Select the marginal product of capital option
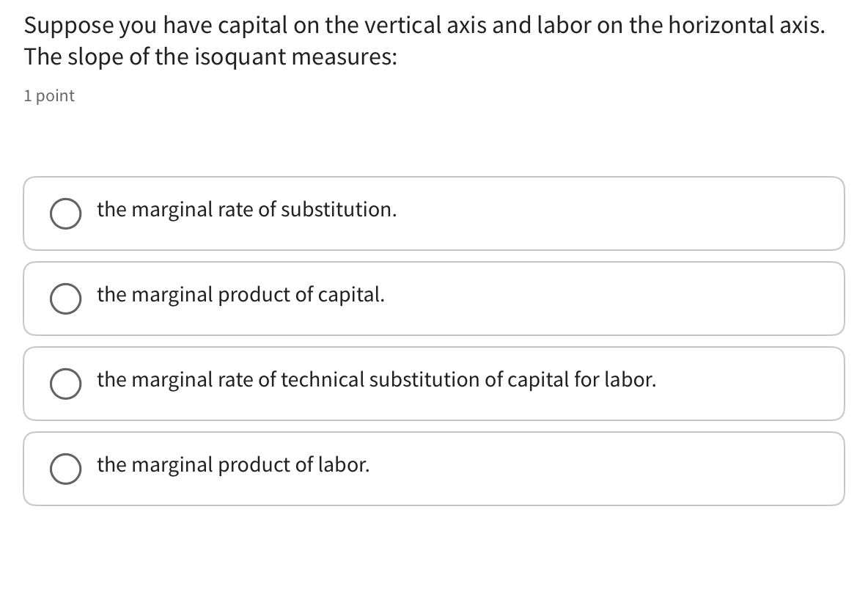The image size is (868, 589). pyautogui.click(x=65, y=299)
